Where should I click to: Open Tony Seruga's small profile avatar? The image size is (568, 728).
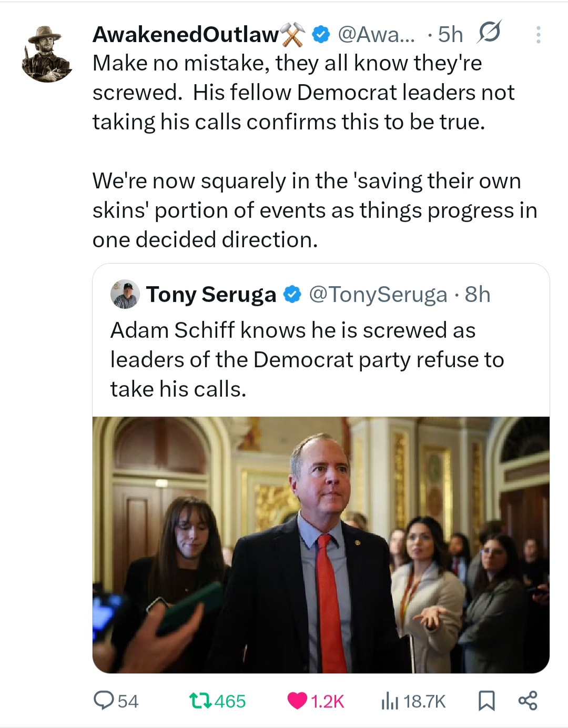point(125,295)
